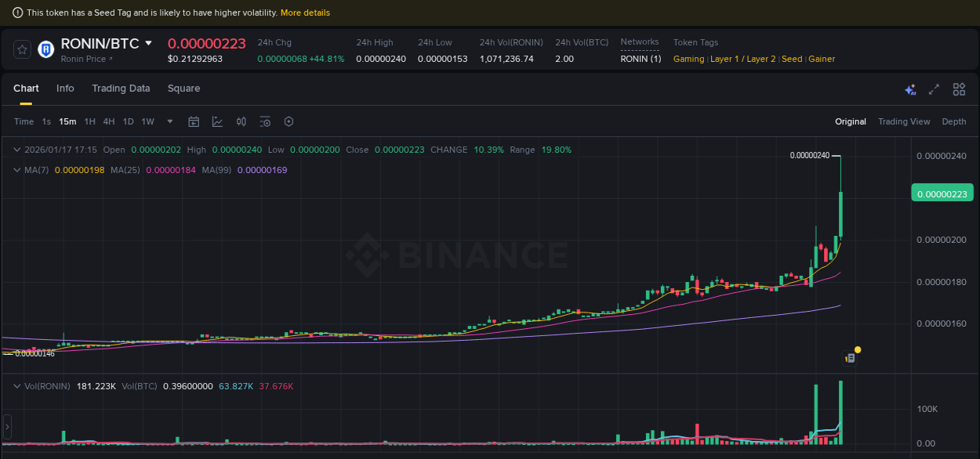
Task: Click the current price marker 0.00000223
Action: pyautogui.click(x=942, y=192)
